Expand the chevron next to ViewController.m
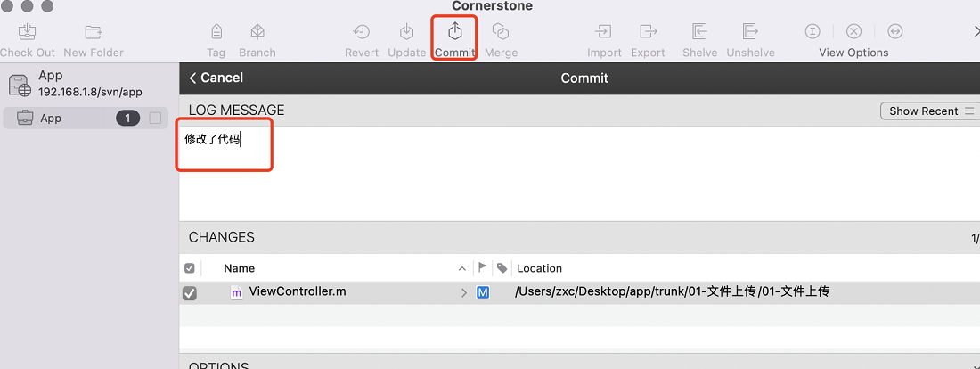980x369 pixels. pyautogui.click(x=464, y=292)
